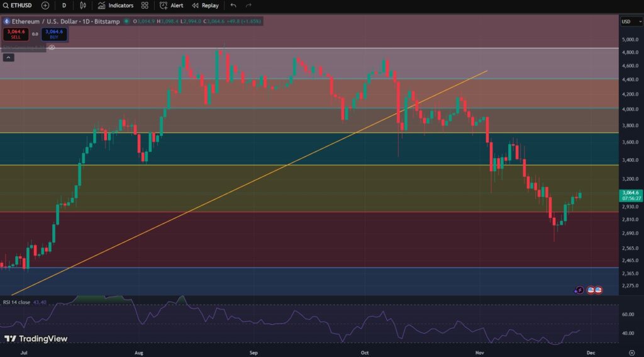Collapse the indicator legend chevron
Image resolution: width=644 pixels, height=357 pixels.
pyautogui.click(x=8, y=57)
